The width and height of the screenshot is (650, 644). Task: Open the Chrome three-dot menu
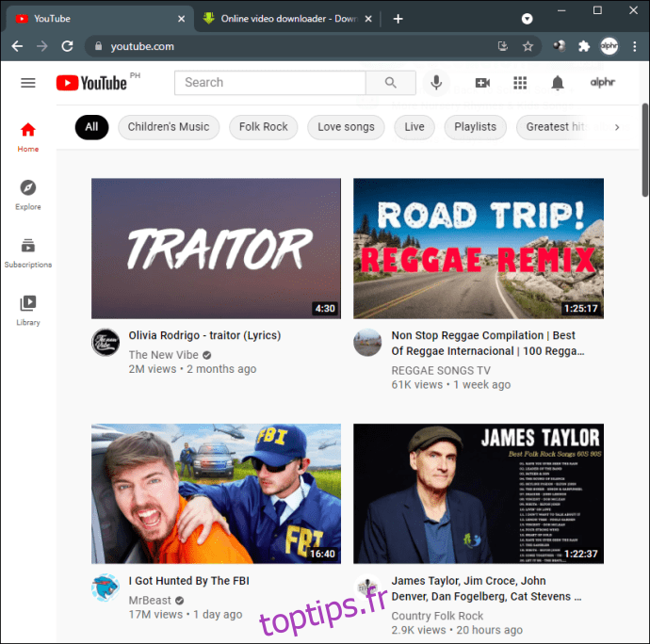click(x=635, y=46)
